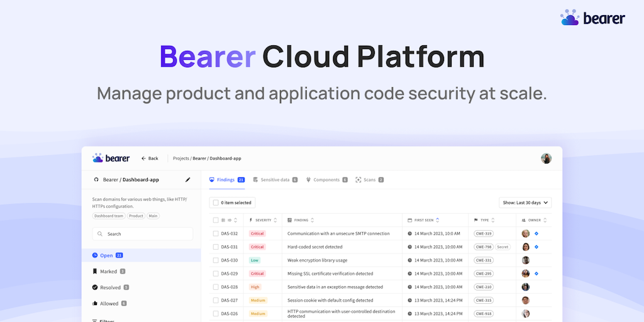The width and height of the screenshot is (644, 322).
Task: Open the Marked bookmark filter
Action: (108, 272)
